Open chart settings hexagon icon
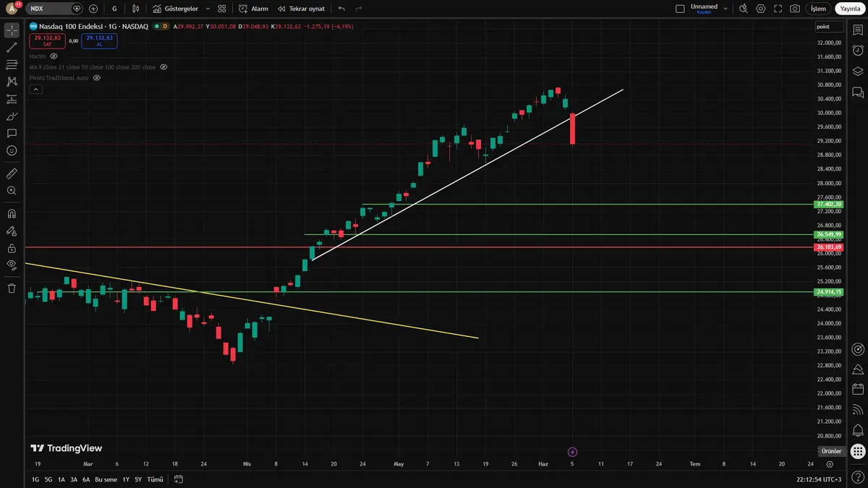This screenshot has width=868, height=488. (761, 9)
